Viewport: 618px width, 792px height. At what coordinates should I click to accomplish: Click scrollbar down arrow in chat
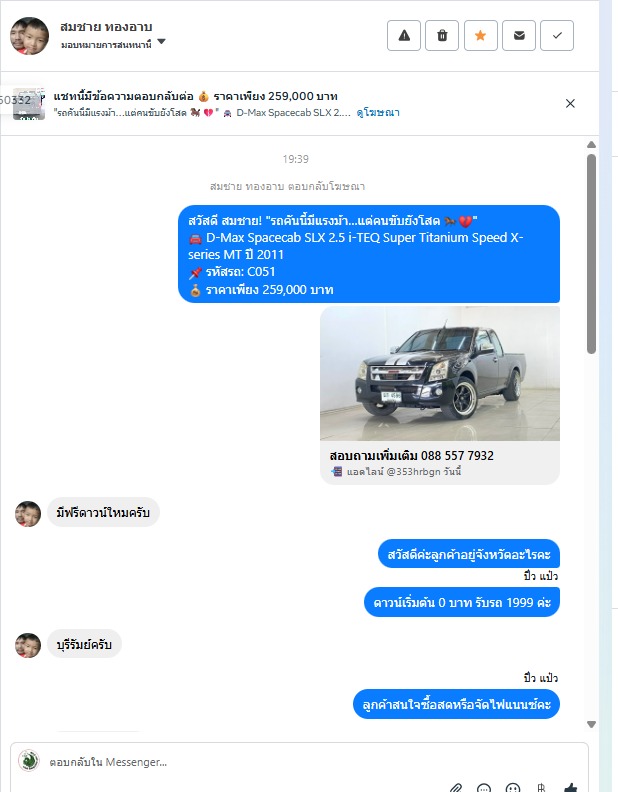click(x=591, y=724)
